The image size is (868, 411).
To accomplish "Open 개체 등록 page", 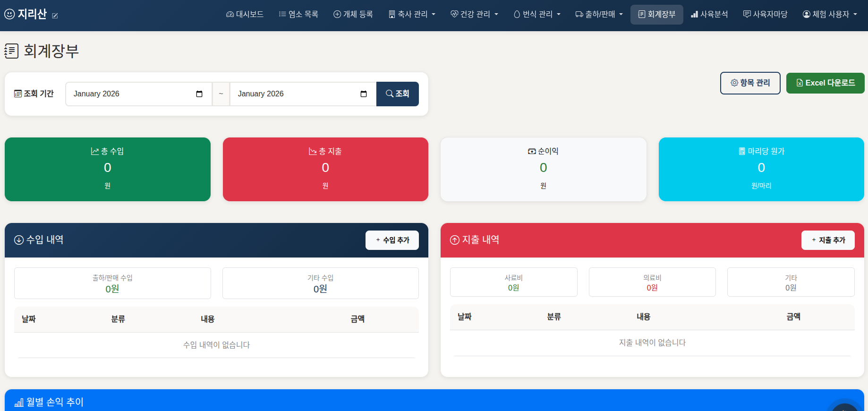I will [x=353, y=14].
